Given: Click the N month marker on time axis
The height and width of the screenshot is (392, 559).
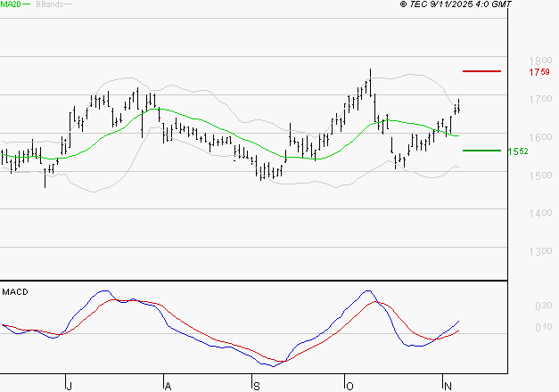Looking at the screenshot, I should point(448,386).
